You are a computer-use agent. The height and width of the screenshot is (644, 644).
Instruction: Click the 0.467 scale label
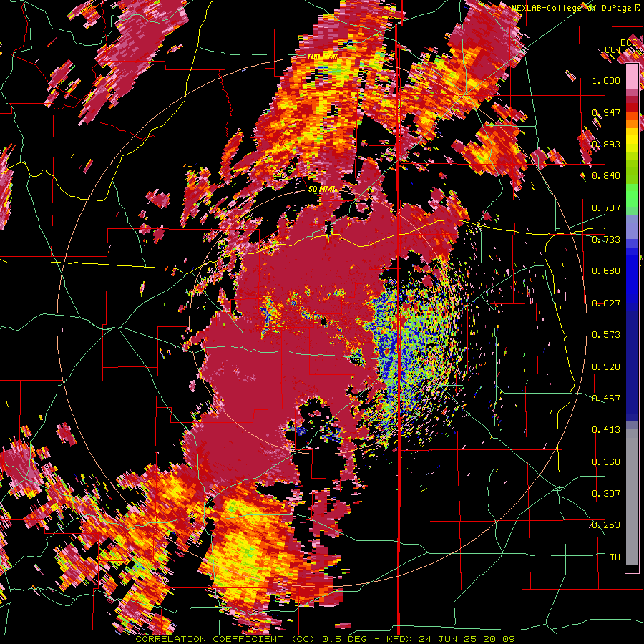(x=606, y=399)
